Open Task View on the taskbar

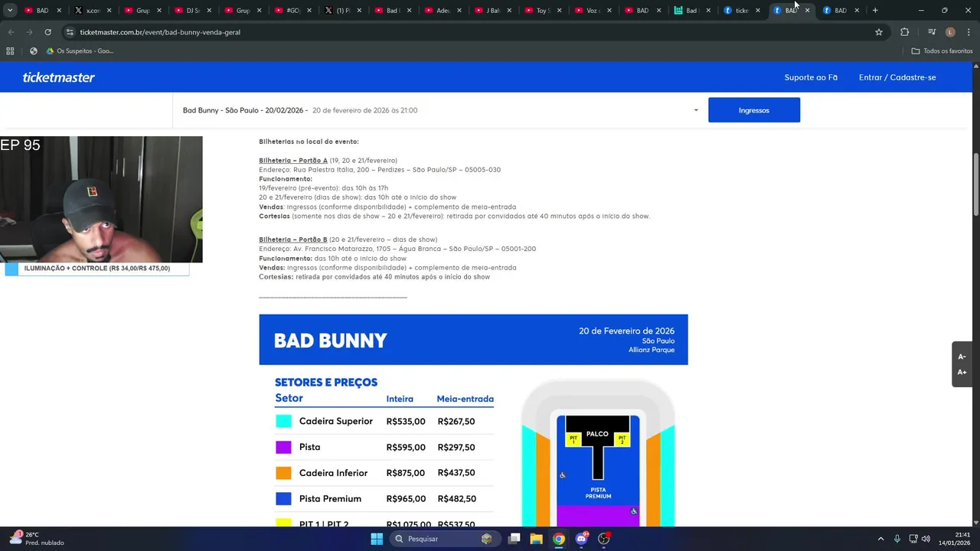514,539
